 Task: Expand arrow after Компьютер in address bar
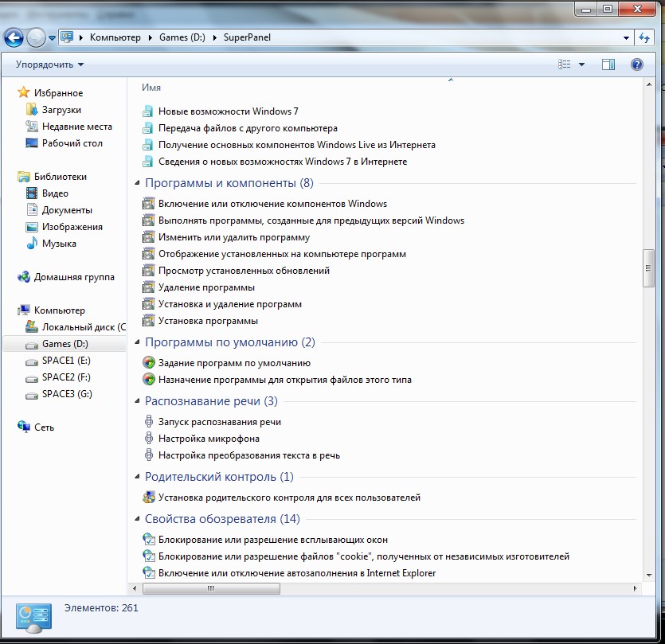151,37
